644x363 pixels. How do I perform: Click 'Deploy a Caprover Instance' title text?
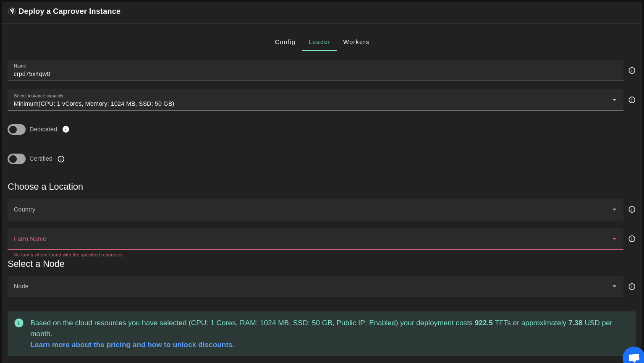(x=69, y=11)
